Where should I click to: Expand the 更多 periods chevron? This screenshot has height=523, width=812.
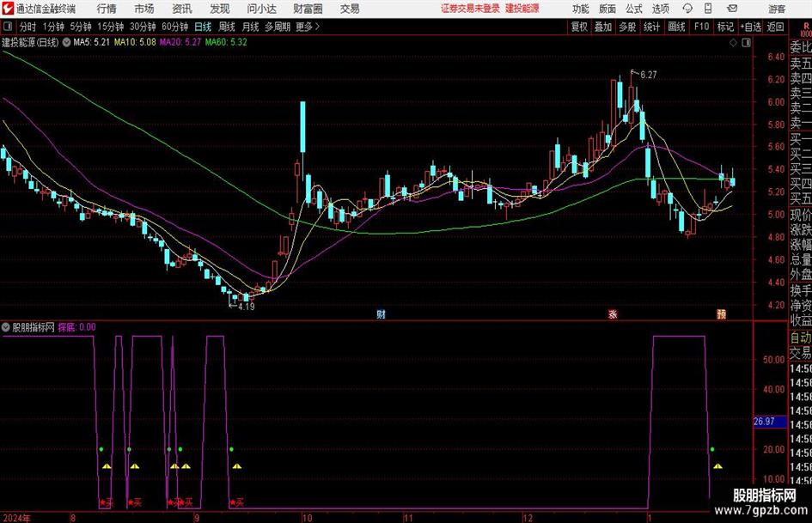308,27
